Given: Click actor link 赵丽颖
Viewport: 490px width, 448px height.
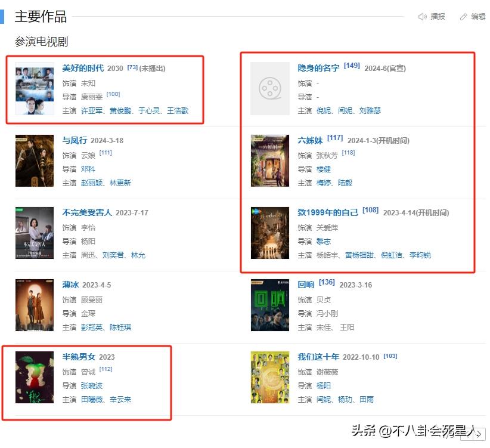Looking at the screenshot, I should [92, 183].
